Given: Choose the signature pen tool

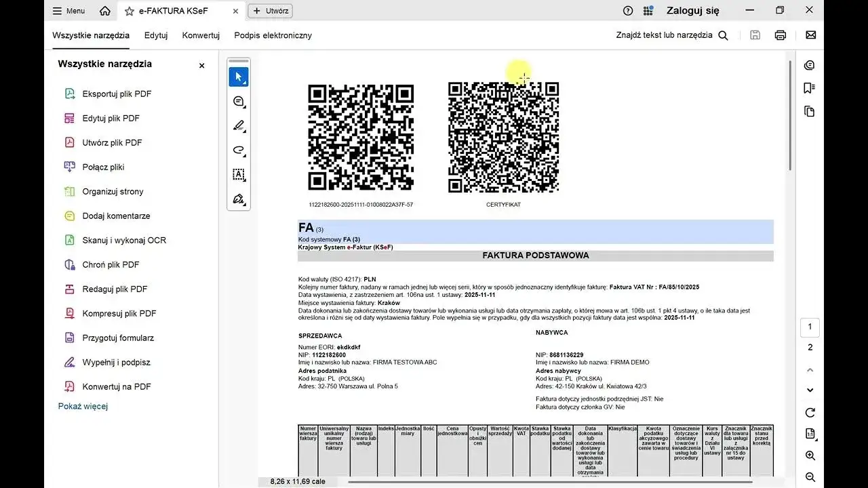Looking at the screenshot, I should pyautogui.click(x=239, y=199).
